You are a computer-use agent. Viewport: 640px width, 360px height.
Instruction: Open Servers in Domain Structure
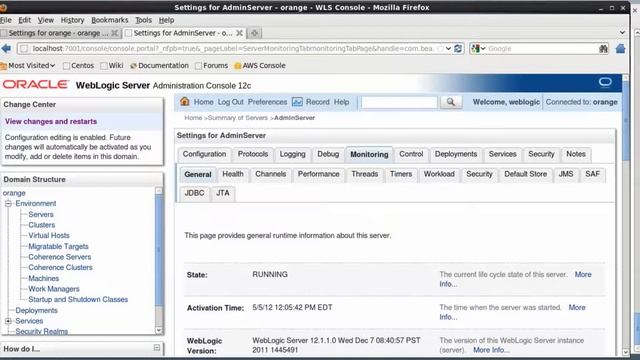click(x=41, y=214)
